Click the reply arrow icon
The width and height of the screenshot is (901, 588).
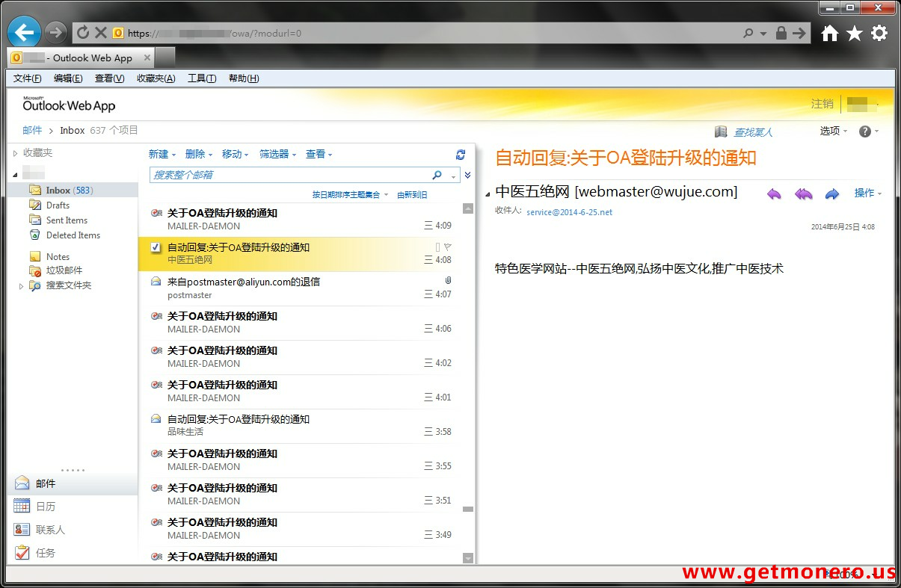pos(774,194)
